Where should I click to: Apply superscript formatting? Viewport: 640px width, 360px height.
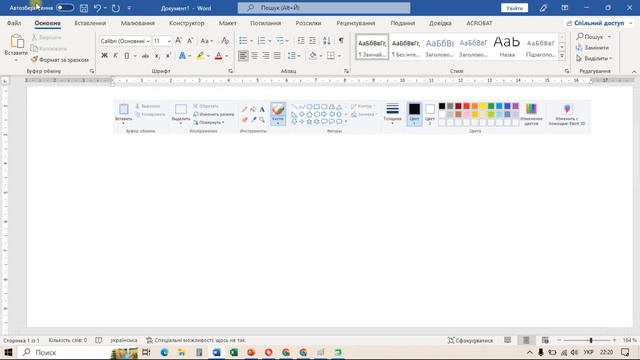pyautogui.click(x=169, y=56)
